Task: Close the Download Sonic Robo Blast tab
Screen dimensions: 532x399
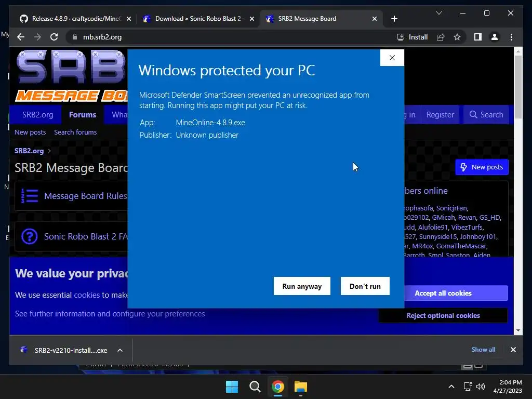Action: click(252, 19)
